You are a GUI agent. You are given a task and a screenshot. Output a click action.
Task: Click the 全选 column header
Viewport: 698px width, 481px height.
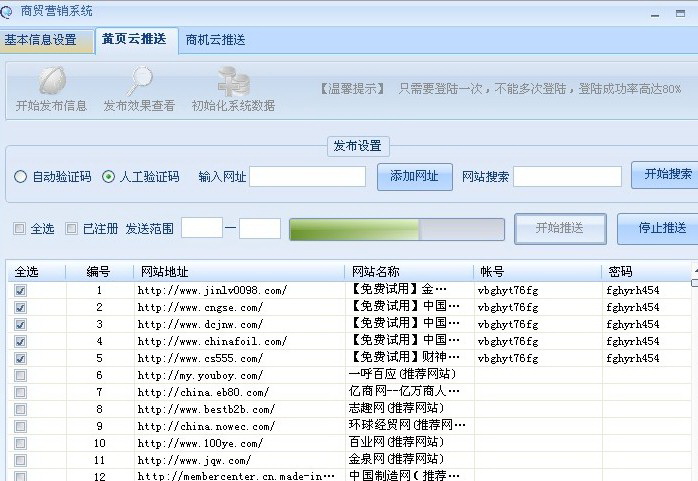pos(37,272)
